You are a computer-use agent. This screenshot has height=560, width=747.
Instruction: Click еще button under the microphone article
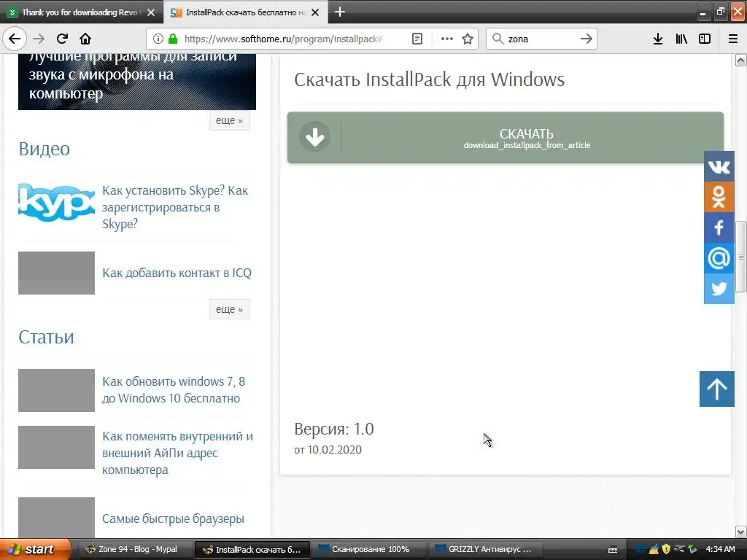[x=229, y=120]
